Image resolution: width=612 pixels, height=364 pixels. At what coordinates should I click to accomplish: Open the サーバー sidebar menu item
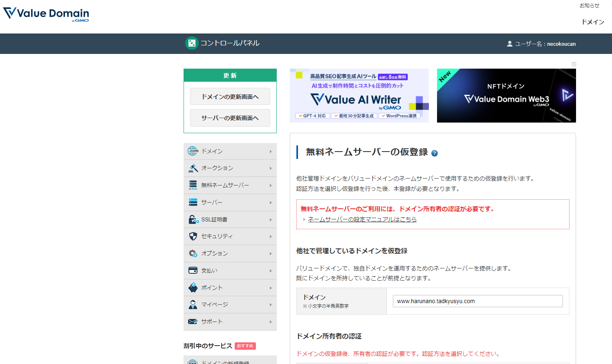tap(230, 203)
